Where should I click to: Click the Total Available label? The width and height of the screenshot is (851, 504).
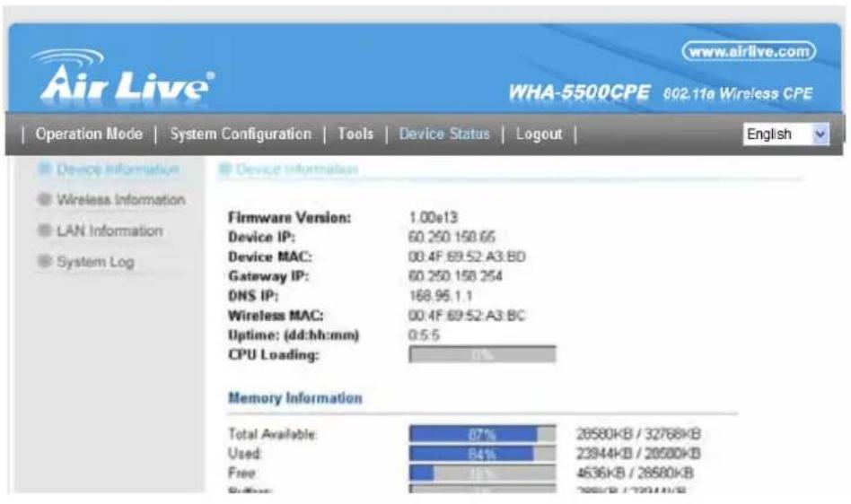point(273,434)
